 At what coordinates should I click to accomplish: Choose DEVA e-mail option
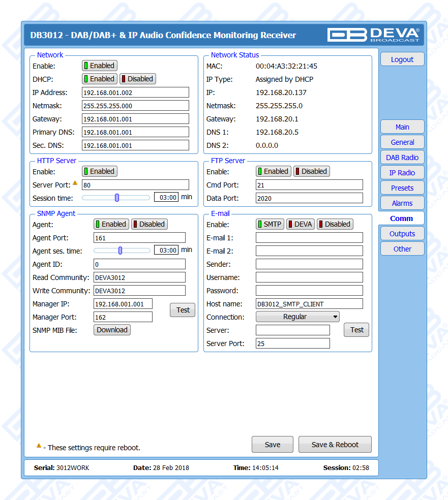pos(300,224)
